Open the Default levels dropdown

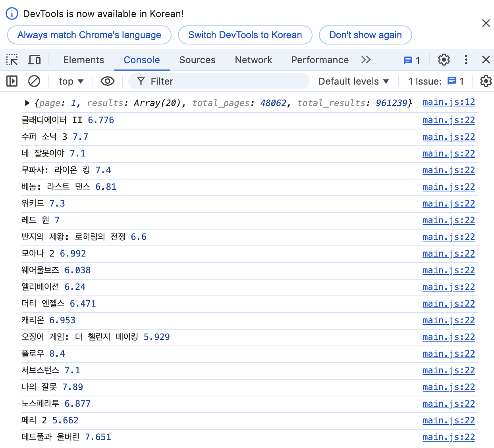(x=353, y=81)
